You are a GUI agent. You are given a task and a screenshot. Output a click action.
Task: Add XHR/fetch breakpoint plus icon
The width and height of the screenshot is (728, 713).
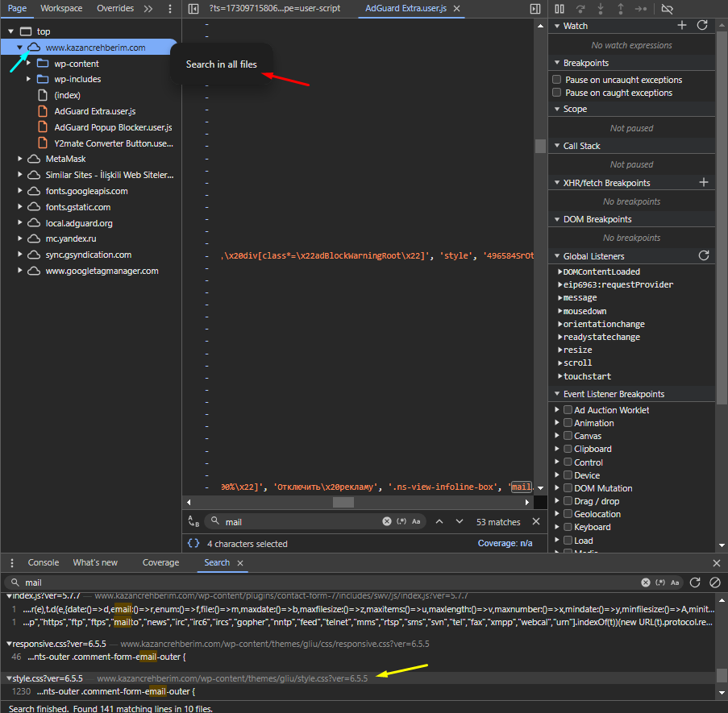[704, 182]
